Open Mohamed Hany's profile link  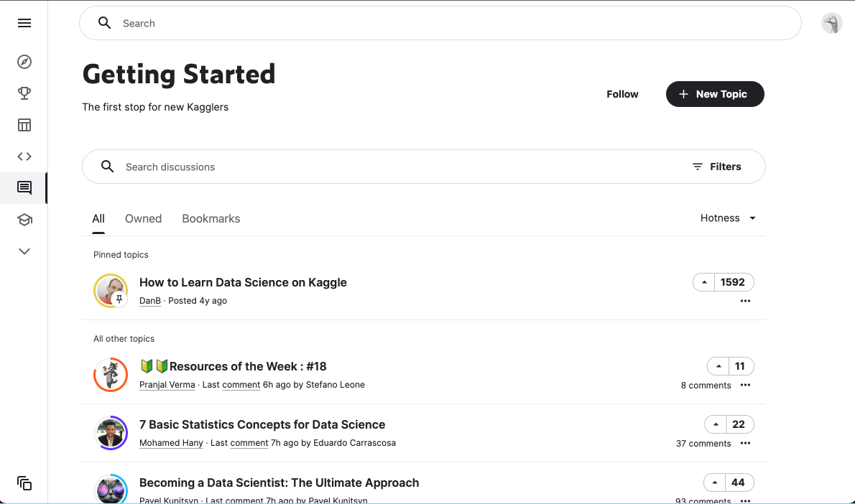pos(171,443)
